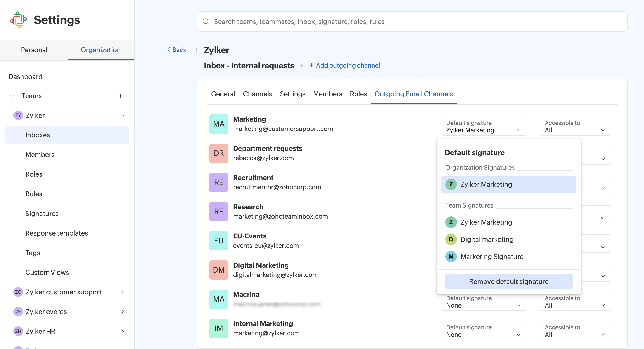
Task: Open Macrina's Default signature dropdown
Action: (484, 302)
